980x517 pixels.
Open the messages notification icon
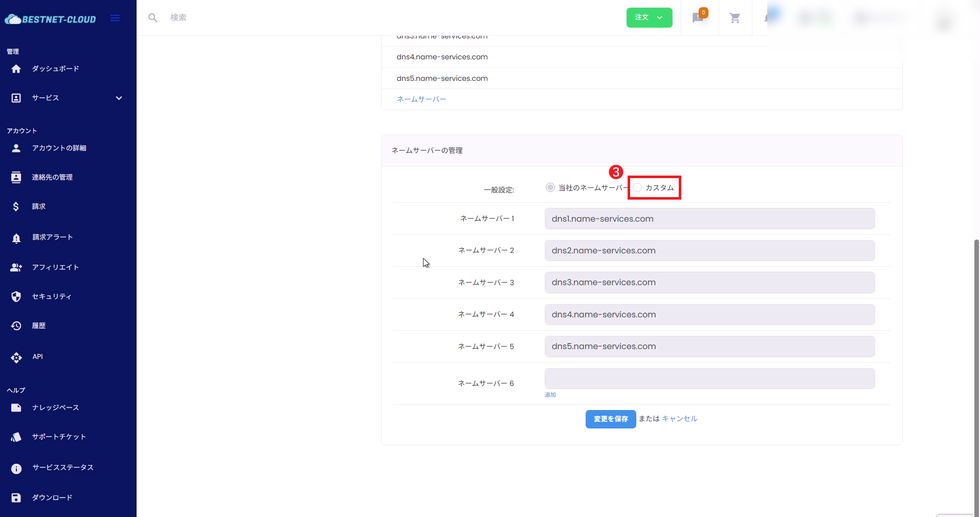pyautogui.click(x=698, y=18)
